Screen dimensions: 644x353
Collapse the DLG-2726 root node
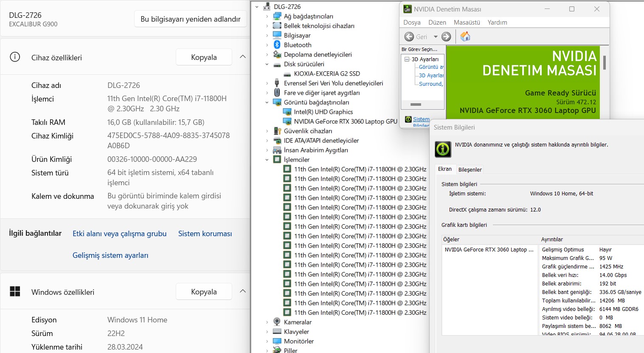click(257, 7)
